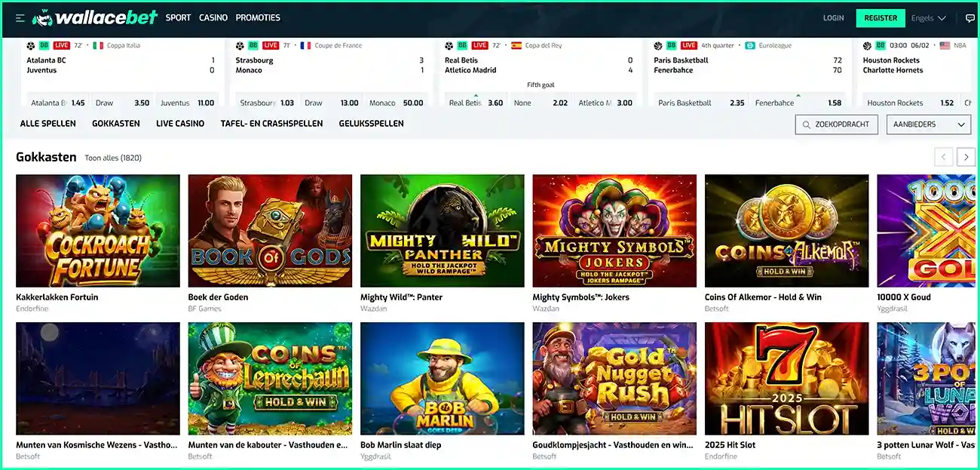Click the Euroleague league icon
Screen dimensions: 980x470
(x=750, y=45)
